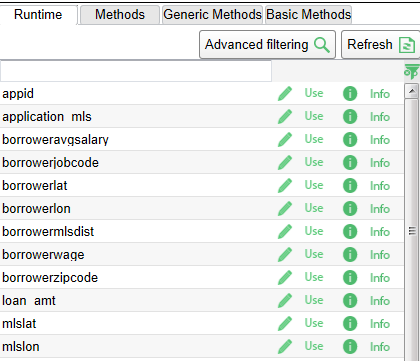Open Advanced filtering
Screen dimensions: 420x361
[267, 45]
